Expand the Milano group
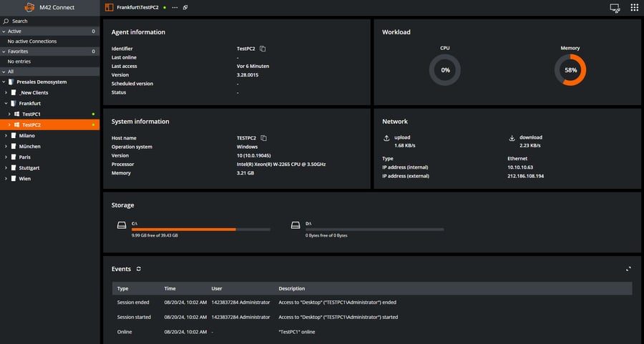 coord(6,135)
